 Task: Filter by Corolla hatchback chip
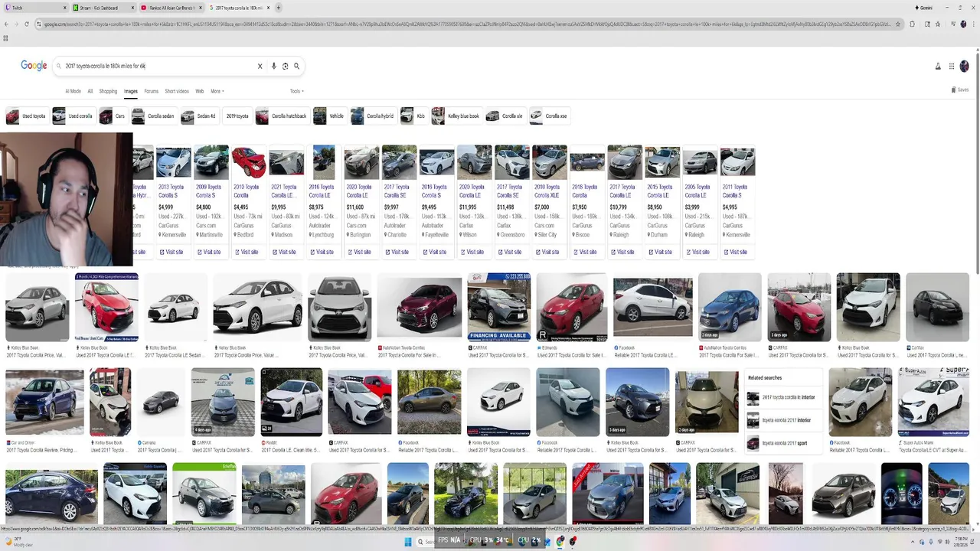pos(282,116)
